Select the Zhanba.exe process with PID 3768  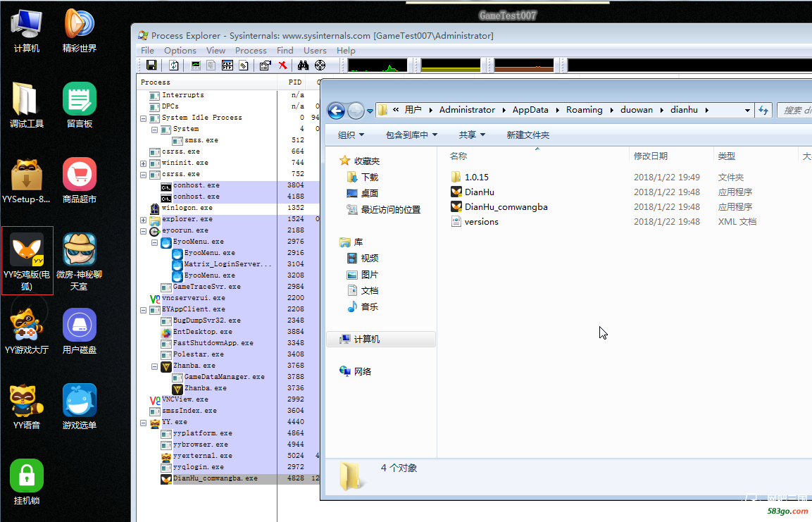pyautogui.click(x=228, y=366)
